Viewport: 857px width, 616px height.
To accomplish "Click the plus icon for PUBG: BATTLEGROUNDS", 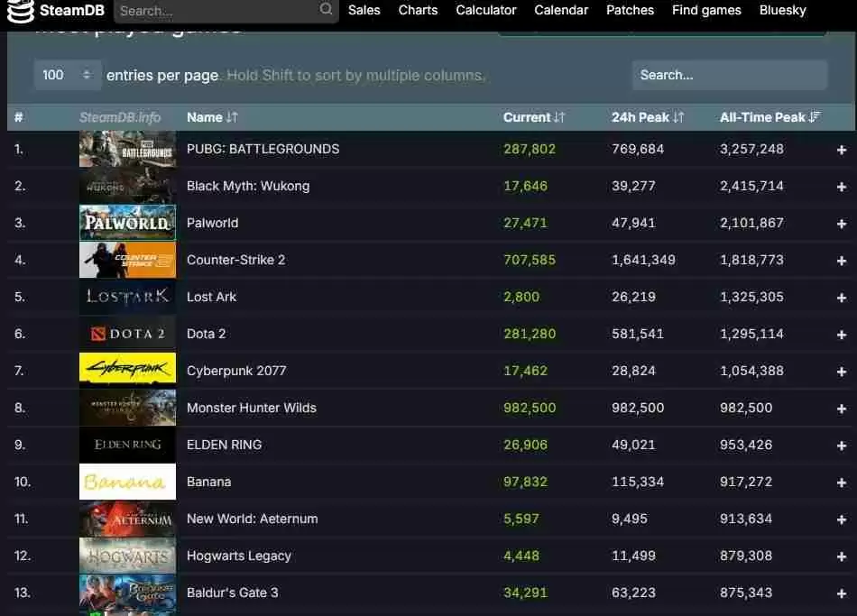I will 841,150.
